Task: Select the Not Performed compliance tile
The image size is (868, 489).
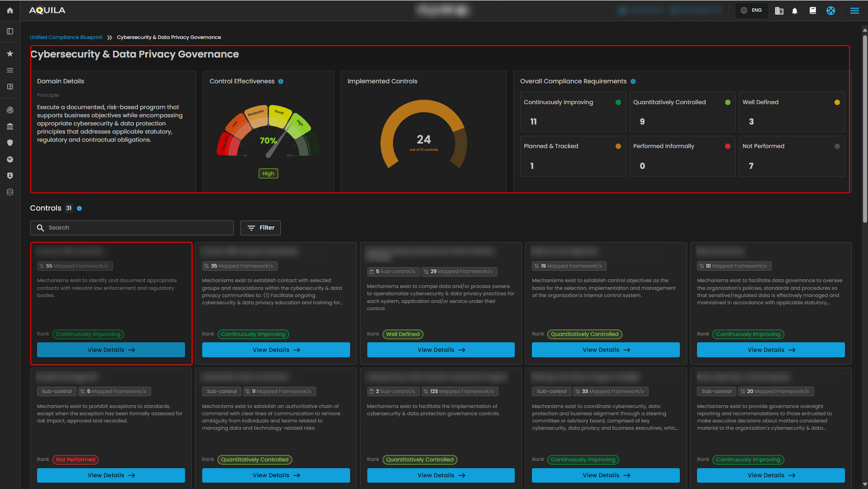Action: pos(792,156)
